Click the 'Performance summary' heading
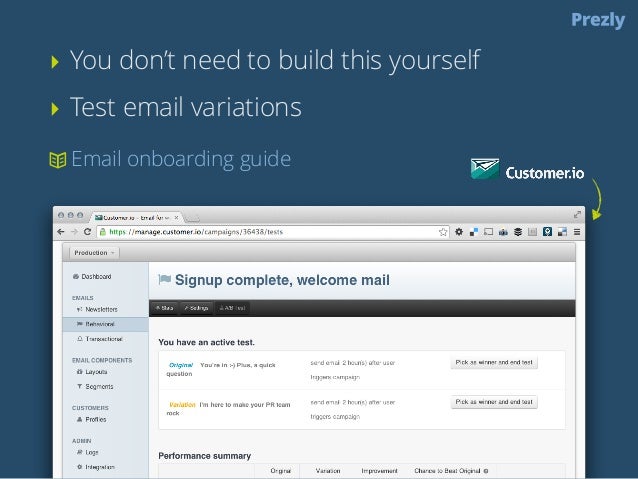 click(204, 456)
